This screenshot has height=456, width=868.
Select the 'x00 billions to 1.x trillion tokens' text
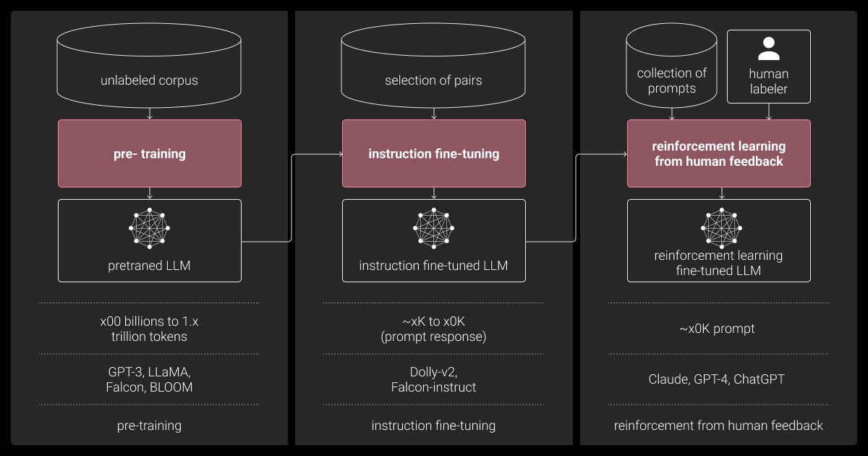pos(149,329)
